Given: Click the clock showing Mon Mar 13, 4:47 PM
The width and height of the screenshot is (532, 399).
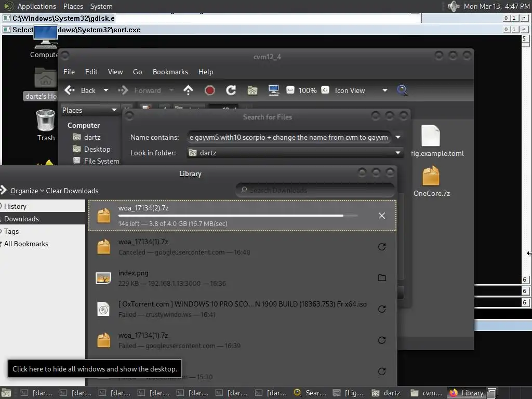Looking at the screenshot, I should point(496,6).
